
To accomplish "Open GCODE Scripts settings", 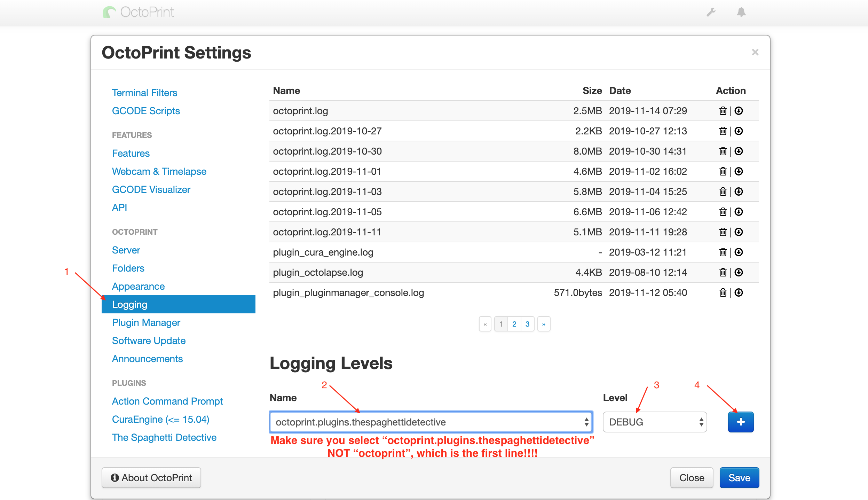I will point(146,111).
